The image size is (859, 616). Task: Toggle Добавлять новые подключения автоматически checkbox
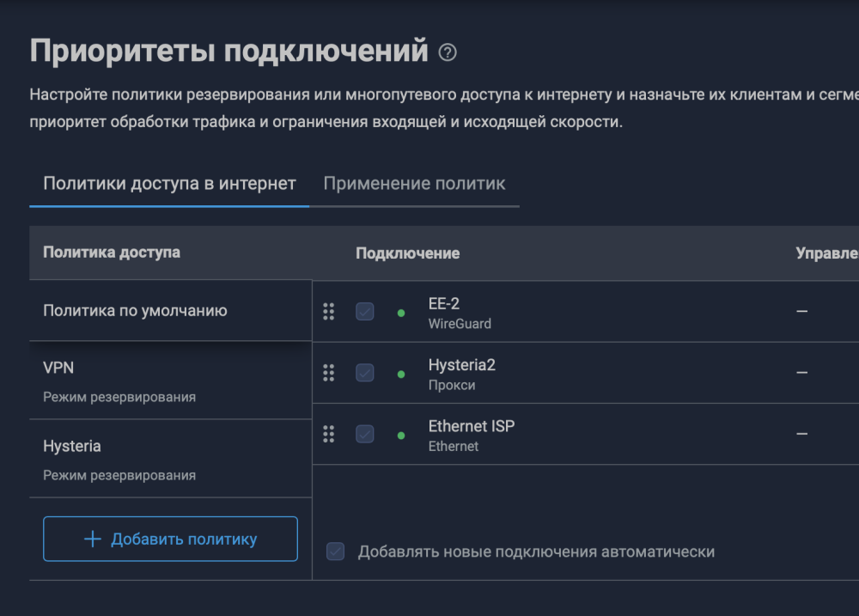tap(335, 552)
